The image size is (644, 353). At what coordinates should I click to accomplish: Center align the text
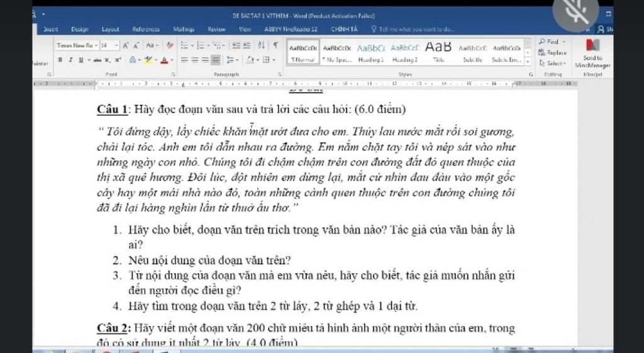195,60
